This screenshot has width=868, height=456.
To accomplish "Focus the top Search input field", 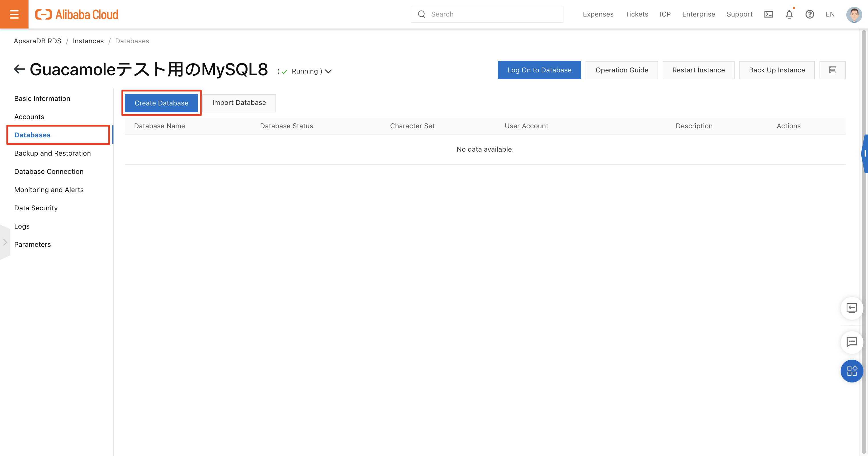I will click(486, 14).
